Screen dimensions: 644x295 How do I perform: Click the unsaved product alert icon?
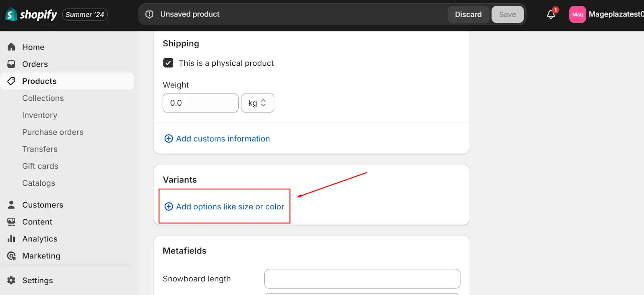149,15
